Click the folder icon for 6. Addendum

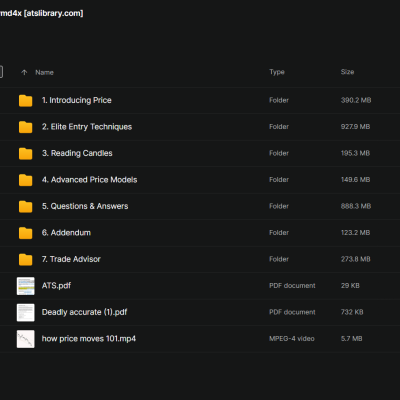(x=25, y=233)
